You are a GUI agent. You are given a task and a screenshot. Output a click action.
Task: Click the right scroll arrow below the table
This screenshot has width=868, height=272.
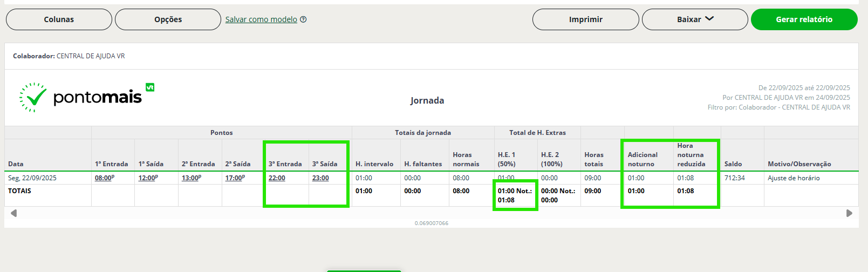pyautogui.click(x=849, y=213)
